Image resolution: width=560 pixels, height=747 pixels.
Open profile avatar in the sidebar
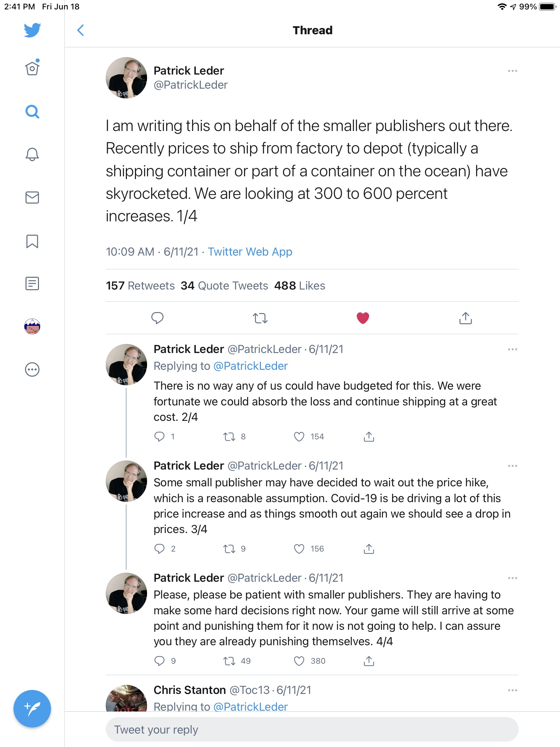click(x=32, y=326)
